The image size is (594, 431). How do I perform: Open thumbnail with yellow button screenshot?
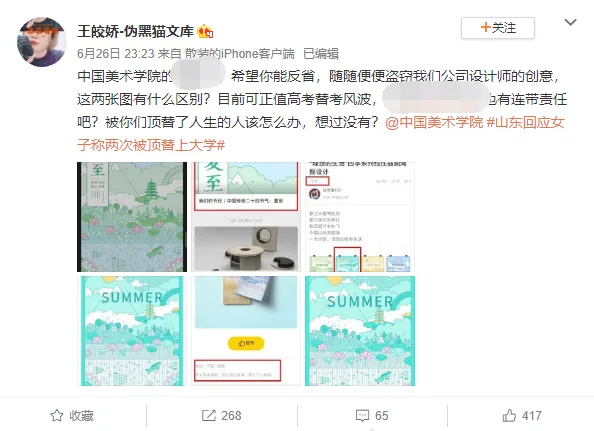[x=246, y=331]
